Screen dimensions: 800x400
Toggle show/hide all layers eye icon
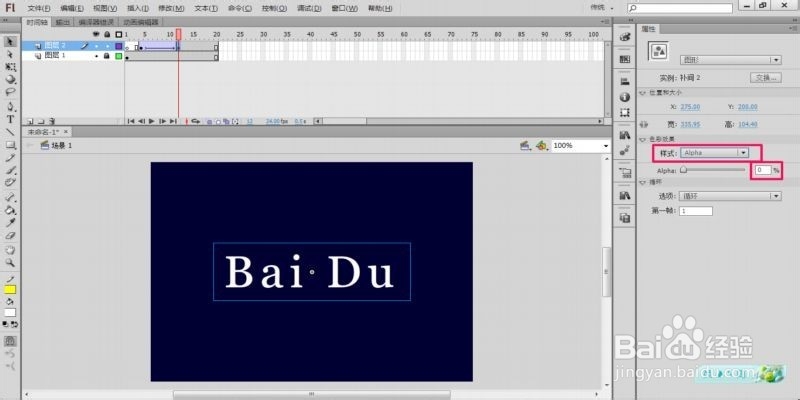[x=96, y=34]
